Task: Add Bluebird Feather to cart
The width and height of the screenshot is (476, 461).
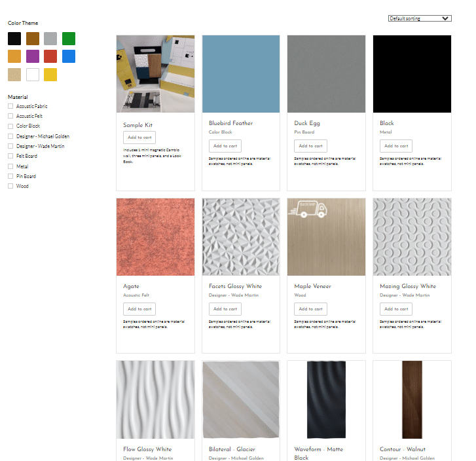Action: coord(225,146)
